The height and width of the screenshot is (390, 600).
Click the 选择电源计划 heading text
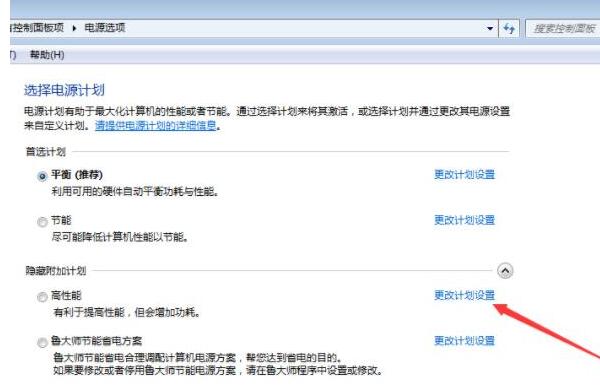tap(64, 90)
